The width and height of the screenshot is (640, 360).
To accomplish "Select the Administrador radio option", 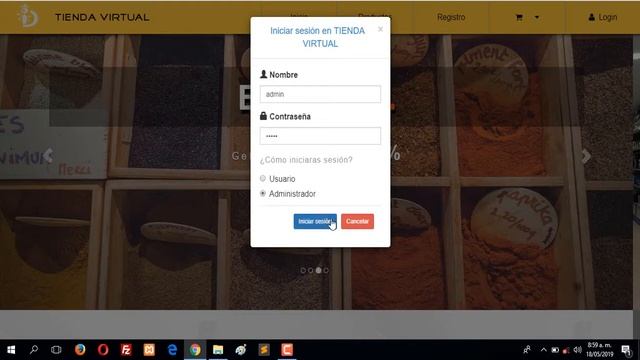I will 263,193.
